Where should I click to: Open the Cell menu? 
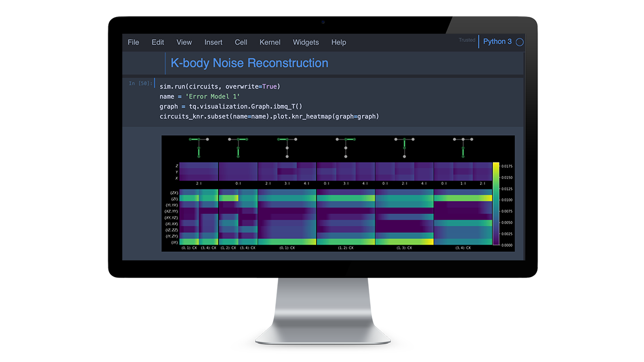240,42
